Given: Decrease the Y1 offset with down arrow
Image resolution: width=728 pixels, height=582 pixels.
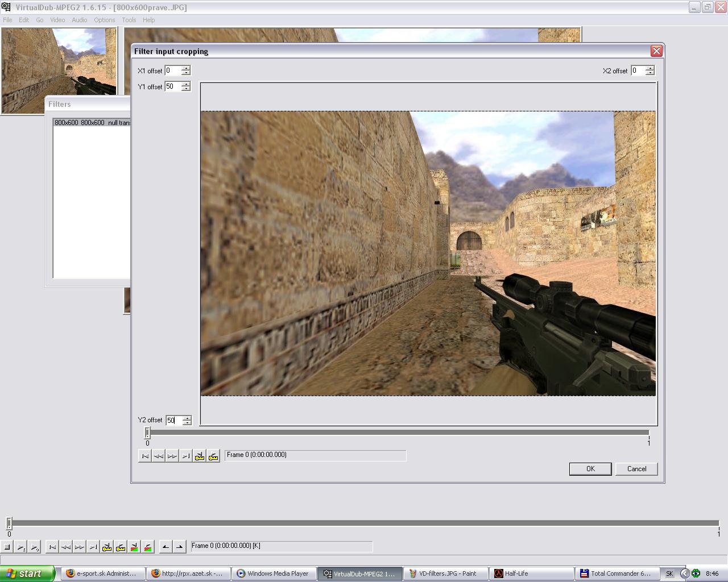Looking at the screenshot, I should pyautogui.click(x=185, y=89).
